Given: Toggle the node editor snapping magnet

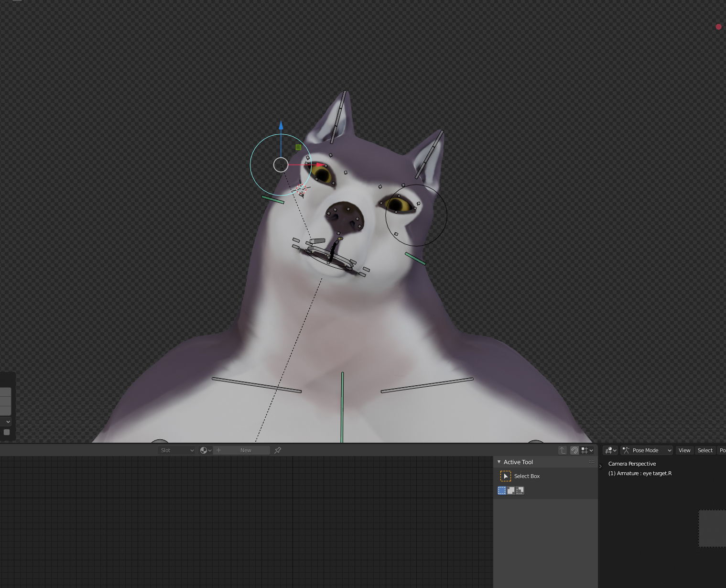Looking at the screenshot, I should click(x=574, y=450).
